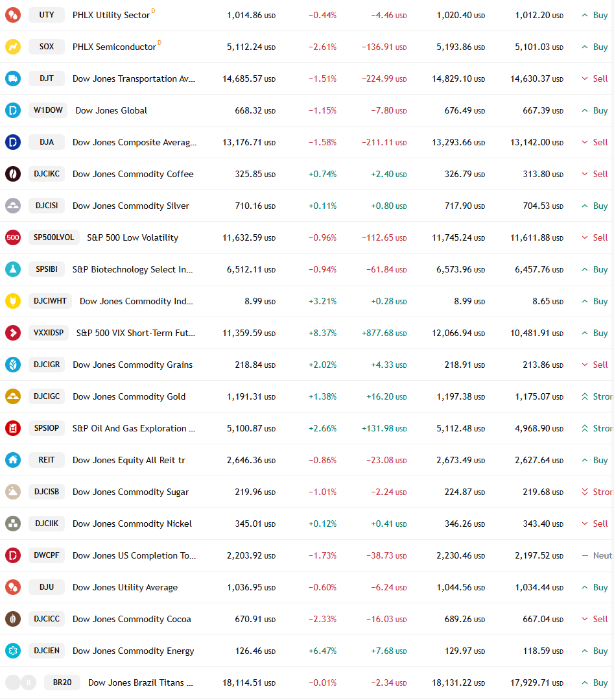
Task: Select the SP500LVOL ticker badge
Action: 54,237
